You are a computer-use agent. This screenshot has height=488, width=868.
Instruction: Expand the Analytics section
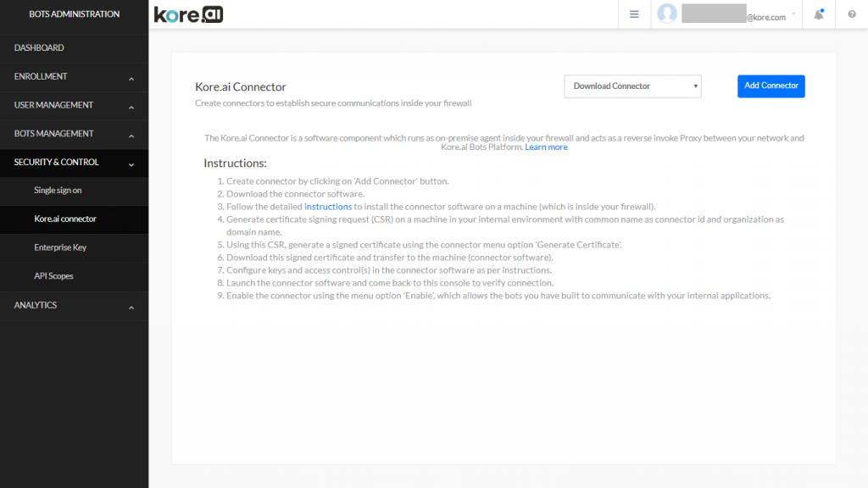pyautogui.click(x=75, y=304)
